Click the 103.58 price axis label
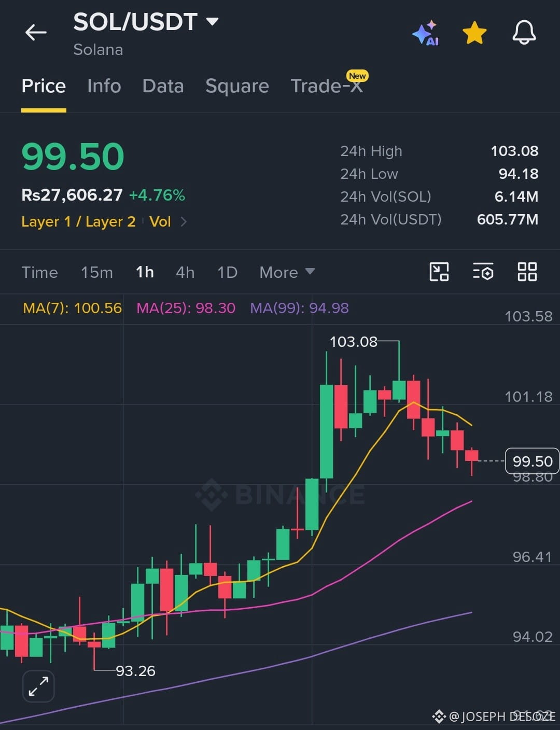The width and height of the screenshot is (560, 730). pos(528,316)
